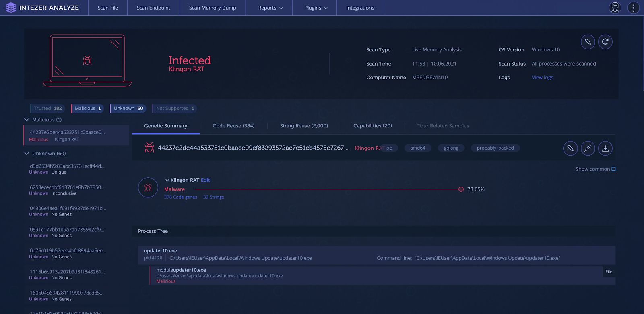
Task: Open the Reports dropdown menu
Action: tap(270, 8)
